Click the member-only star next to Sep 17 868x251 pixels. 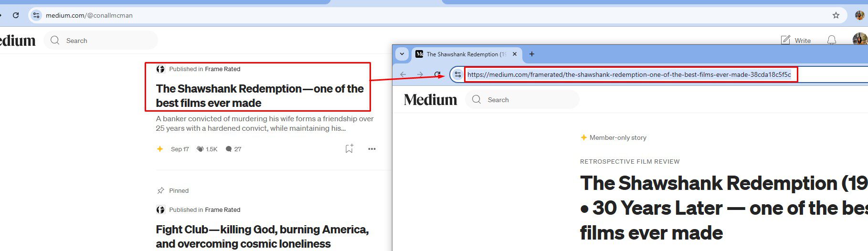[x=160, y=149]
